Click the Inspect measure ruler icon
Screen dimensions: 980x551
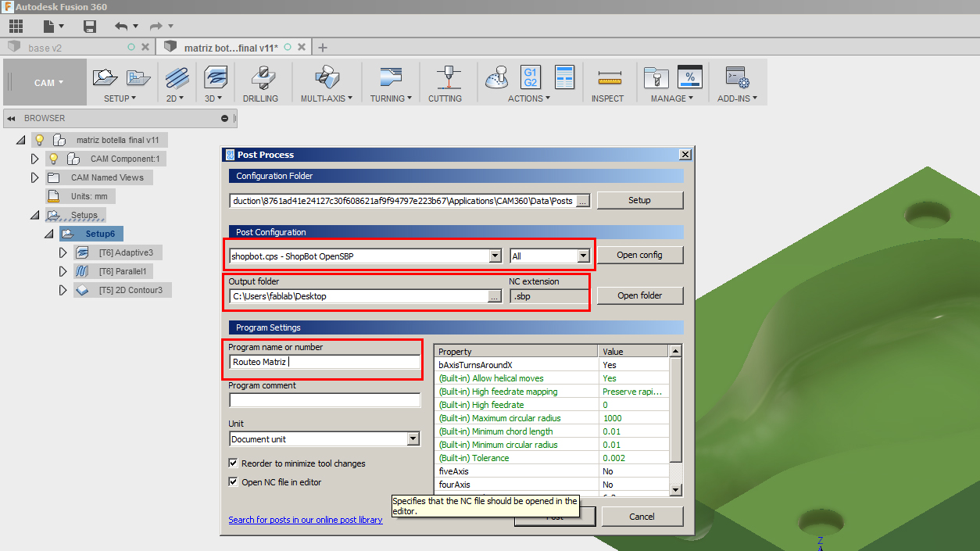[x=609, y=78]
